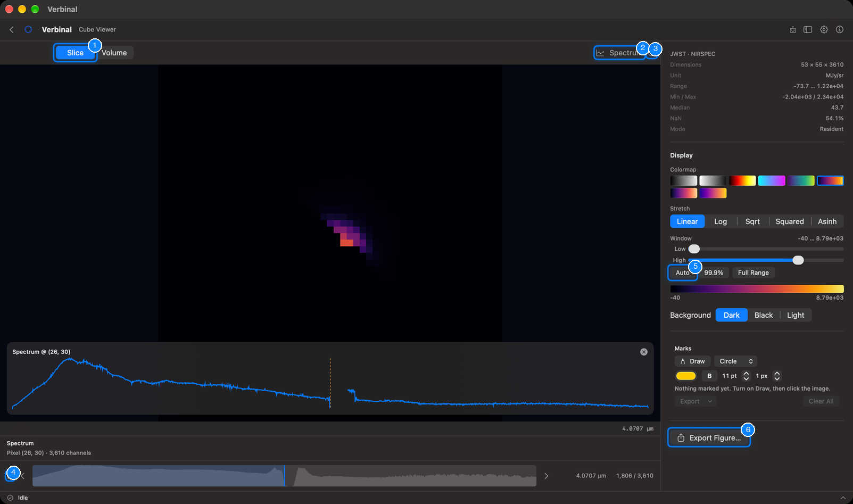Click the window range '-40 … 8.79e+03'

pos(821,238)
